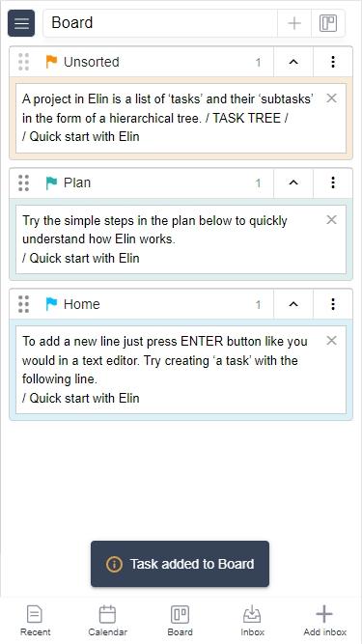Collapse the Unsorted column
Image resolution: width=362 pixels, height=644 pixels.
click(293, 62)
